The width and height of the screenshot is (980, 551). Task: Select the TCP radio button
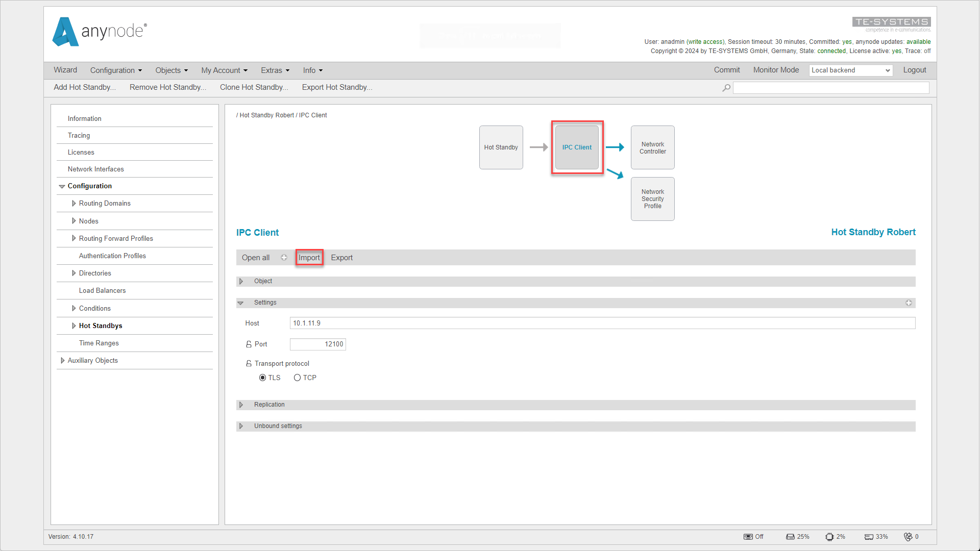pos(297,378)
